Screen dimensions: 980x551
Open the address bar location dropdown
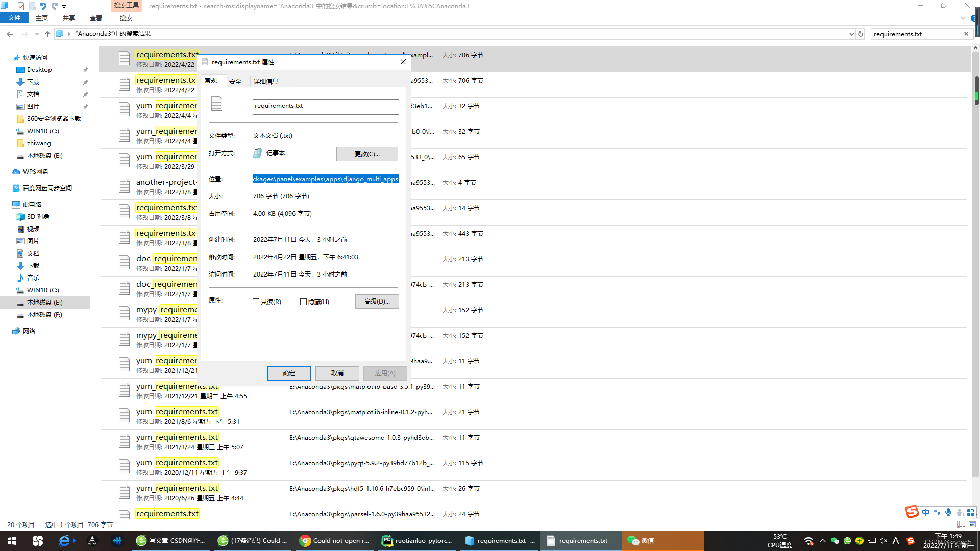coord(851,34)
